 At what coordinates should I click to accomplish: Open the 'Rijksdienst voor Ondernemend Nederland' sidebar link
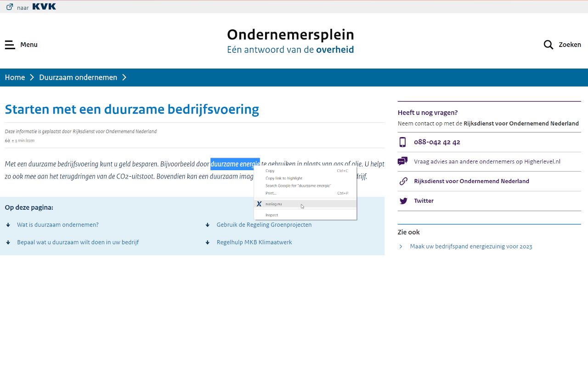(471, 181)
